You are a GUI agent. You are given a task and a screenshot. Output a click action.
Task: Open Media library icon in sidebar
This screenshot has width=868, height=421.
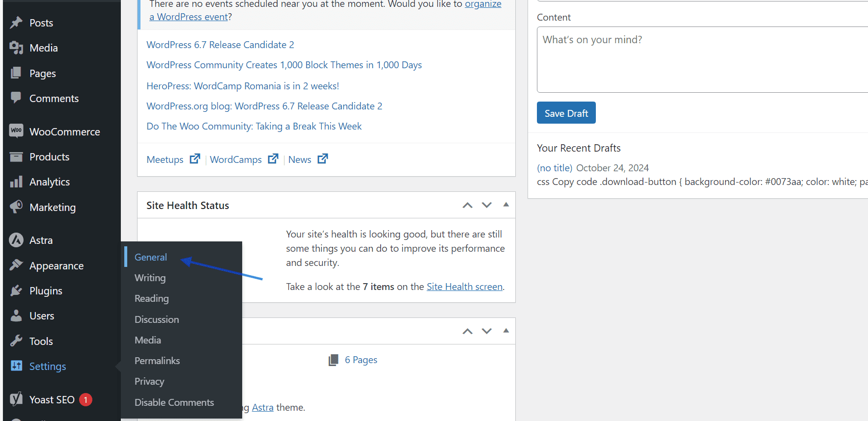[x=16, y=48]
